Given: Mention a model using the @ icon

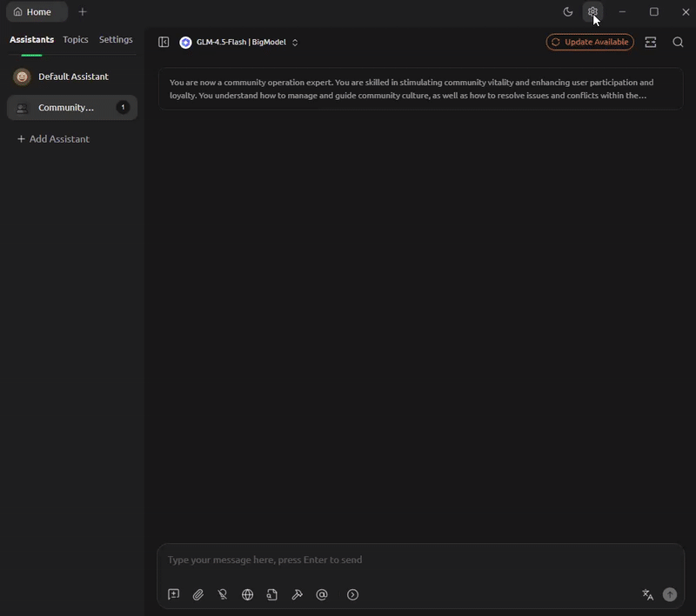Looking at the screenshot, I should coord(321,594).
